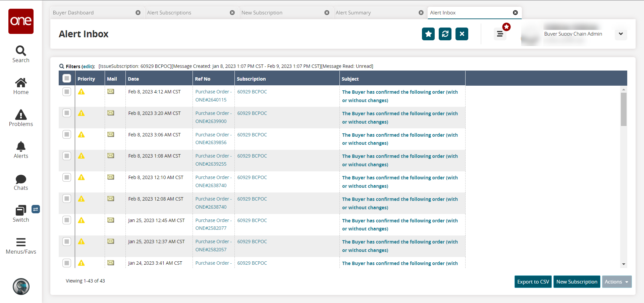Close the Buyer Dashboard tab
Viewport: 644px width, 303px height.
coord(138,13)
